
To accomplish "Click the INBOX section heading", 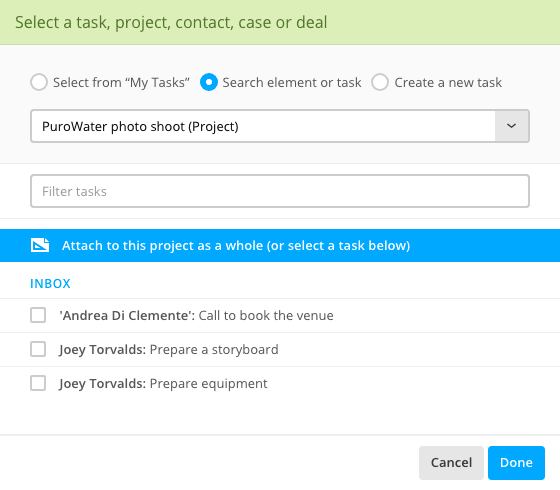I will pos(50,284).
